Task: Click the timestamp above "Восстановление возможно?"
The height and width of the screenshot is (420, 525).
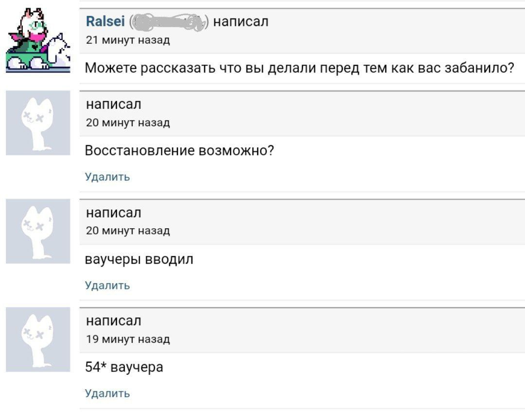Action: click(x=128, y=123)
